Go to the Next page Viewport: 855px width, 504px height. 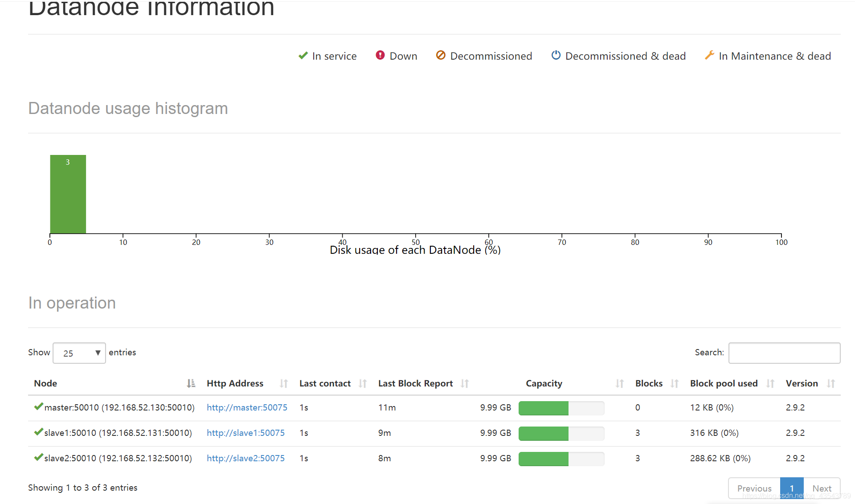click(822, 488)
